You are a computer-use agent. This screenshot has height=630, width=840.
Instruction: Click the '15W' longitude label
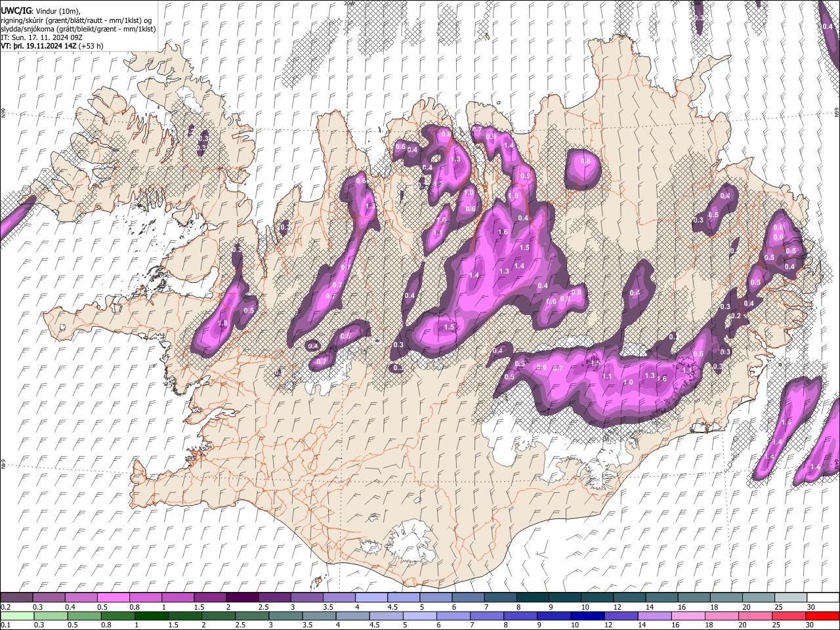pyautogui.click(x=696, y=3)
